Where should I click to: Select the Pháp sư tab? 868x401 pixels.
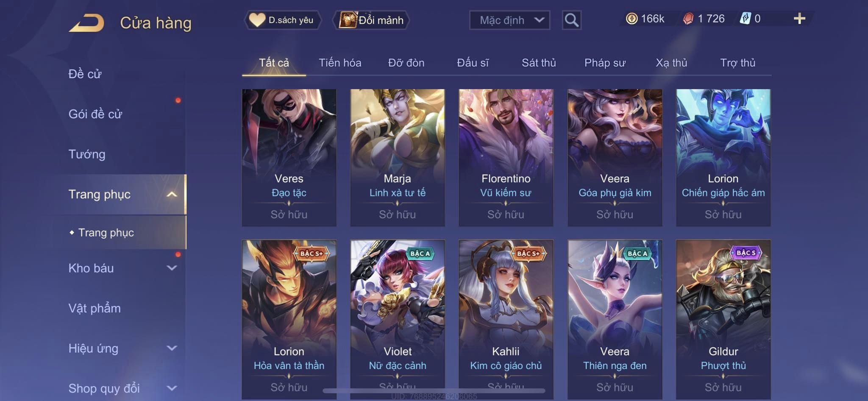click(605, 63)
